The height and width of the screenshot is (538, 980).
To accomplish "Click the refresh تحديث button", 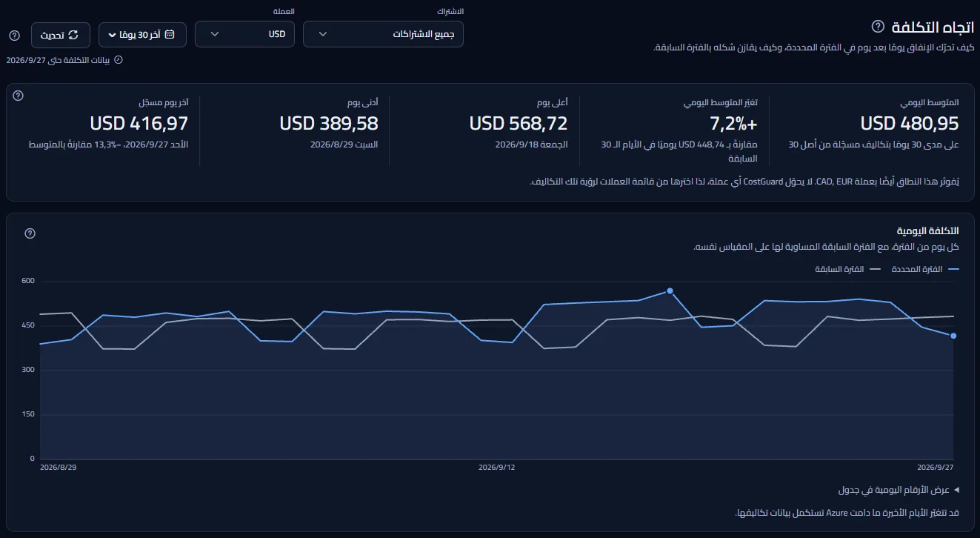I will click(61, 35).
